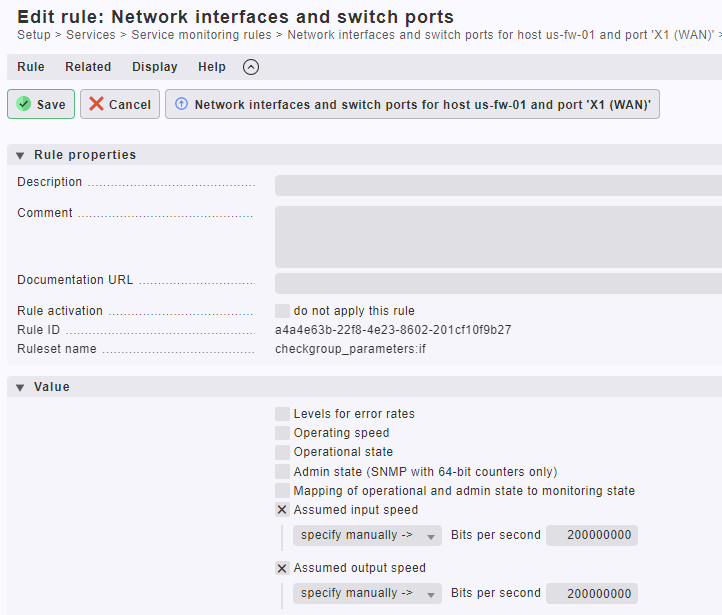Uncheck Assumed output speed
Image resolution: width=722 pixels, height=615 pixels.
tap(282, 568)
